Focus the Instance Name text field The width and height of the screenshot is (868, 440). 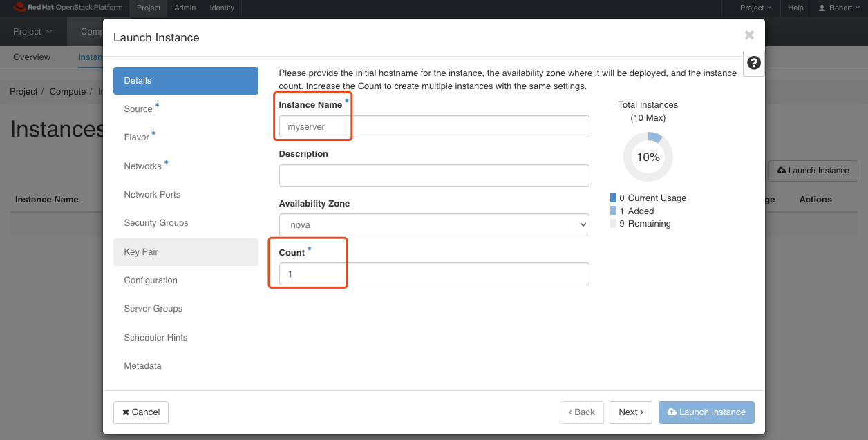pyautogui.click(x=434, y=126)
